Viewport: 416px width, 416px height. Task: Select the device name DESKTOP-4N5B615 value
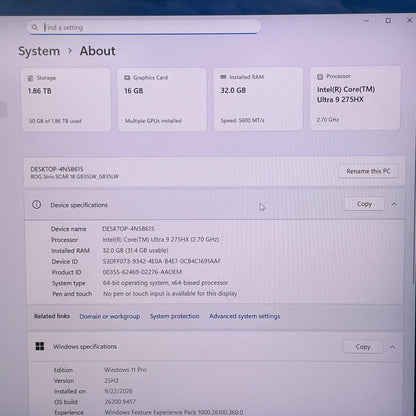pos(128,229)
